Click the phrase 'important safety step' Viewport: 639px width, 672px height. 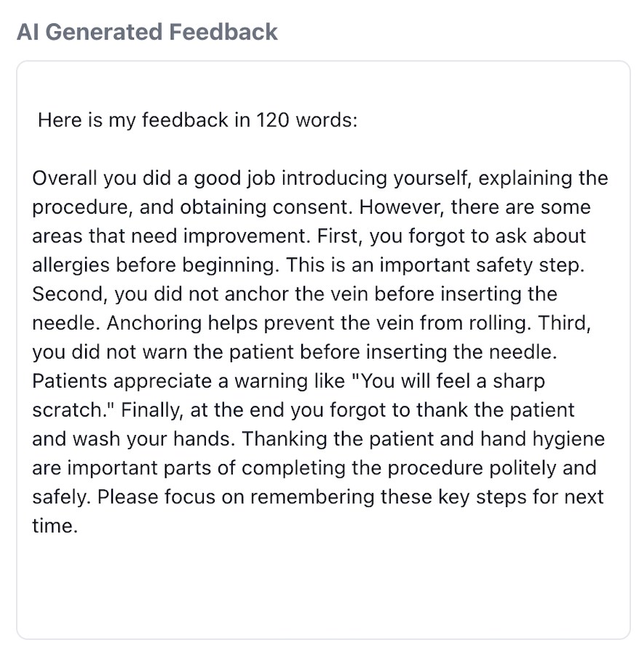pyautogui.click(x=481, y=265)
